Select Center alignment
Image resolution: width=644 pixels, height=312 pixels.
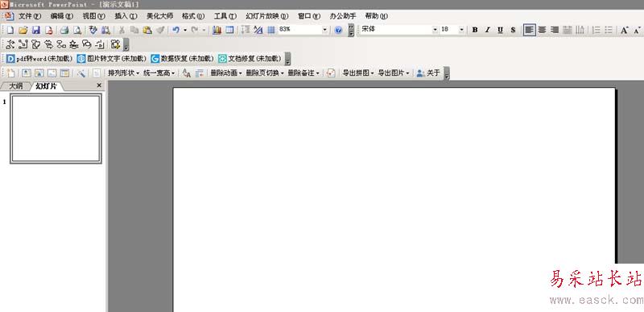point(542,30)
